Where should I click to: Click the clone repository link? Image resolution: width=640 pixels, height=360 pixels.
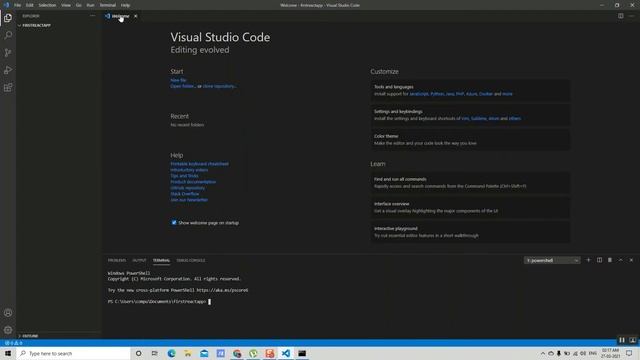[220, 86]
